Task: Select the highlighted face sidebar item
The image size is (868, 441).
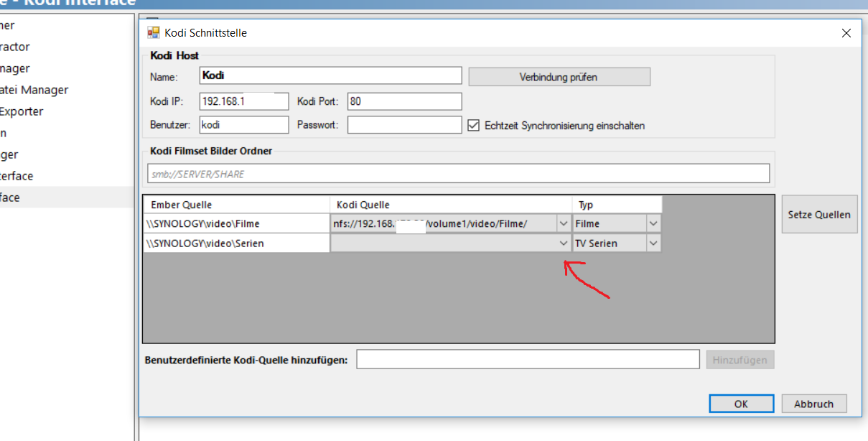Action: (x=67, y=198)
